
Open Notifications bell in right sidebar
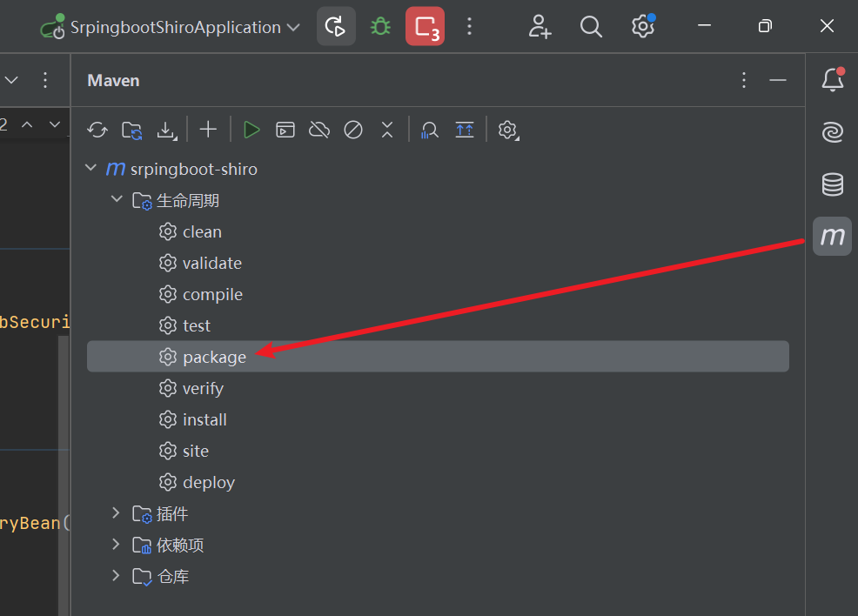pyautogui.click(x=832, y=80)
